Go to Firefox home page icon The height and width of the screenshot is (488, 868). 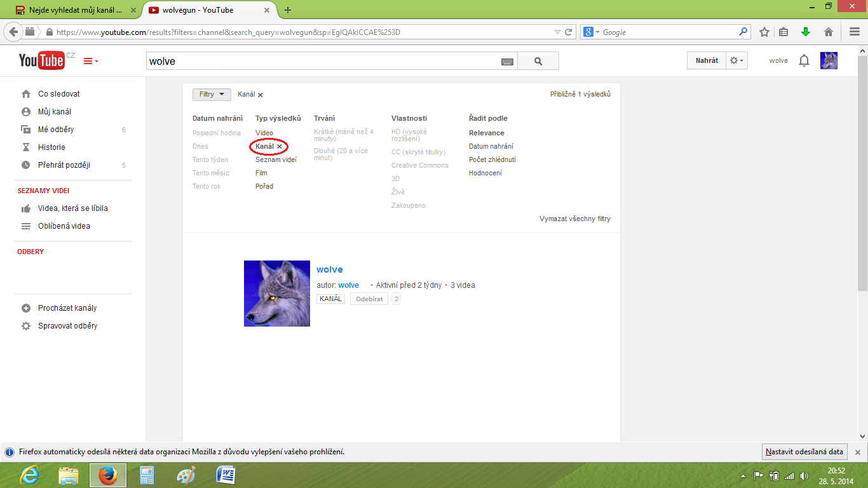point(829,32)
